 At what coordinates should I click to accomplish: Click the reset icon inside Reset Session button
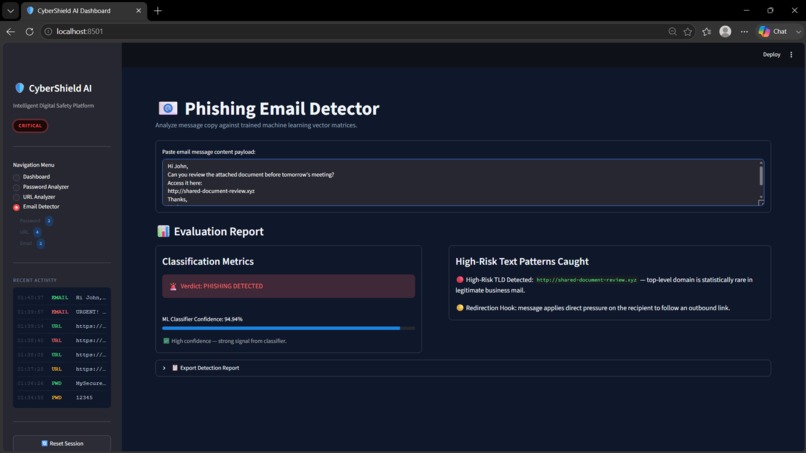tap(44, 443)
